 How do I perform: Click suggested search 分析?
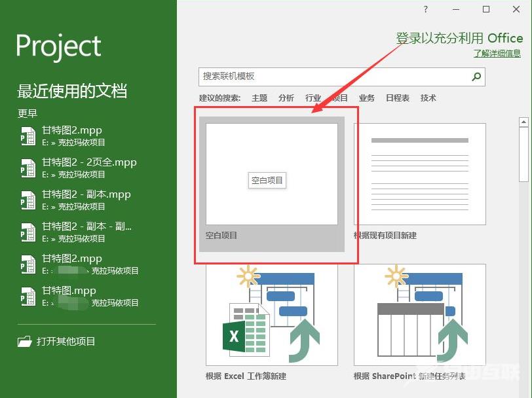coord(286,98)
